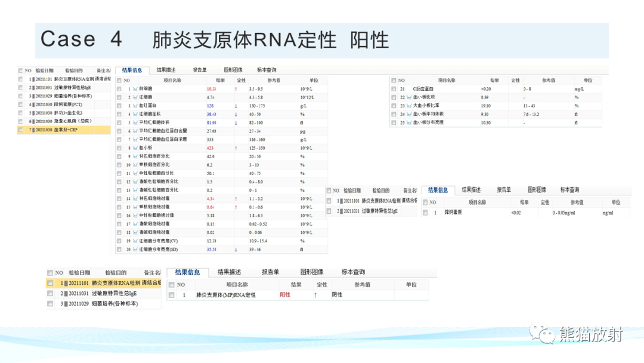Select the 20211030 肝功3+血生化3 order row
The height and width of the screenshot is (363, 644).
(x=64, y=113)
